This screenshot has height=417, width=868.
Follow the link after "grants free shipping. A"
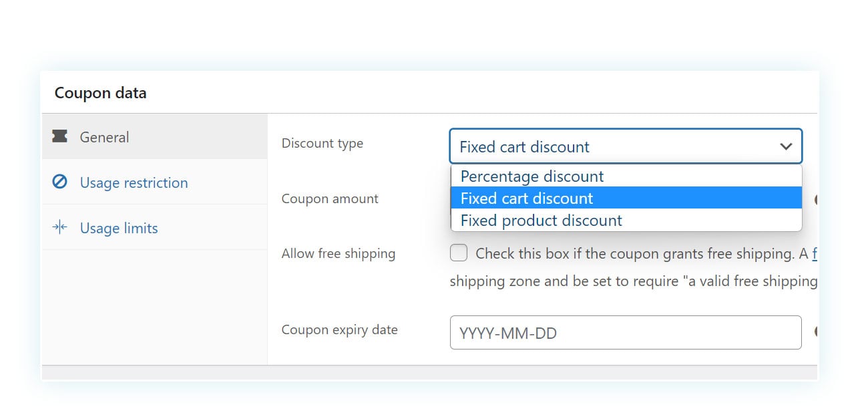click(x=814, y=254)
